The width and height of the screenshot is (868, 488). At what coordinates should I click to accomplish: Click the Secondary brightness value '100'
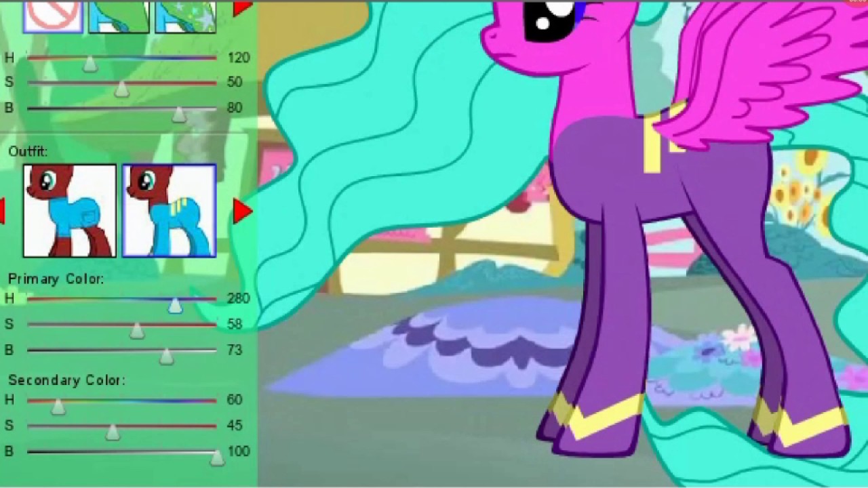coord(238,451)
